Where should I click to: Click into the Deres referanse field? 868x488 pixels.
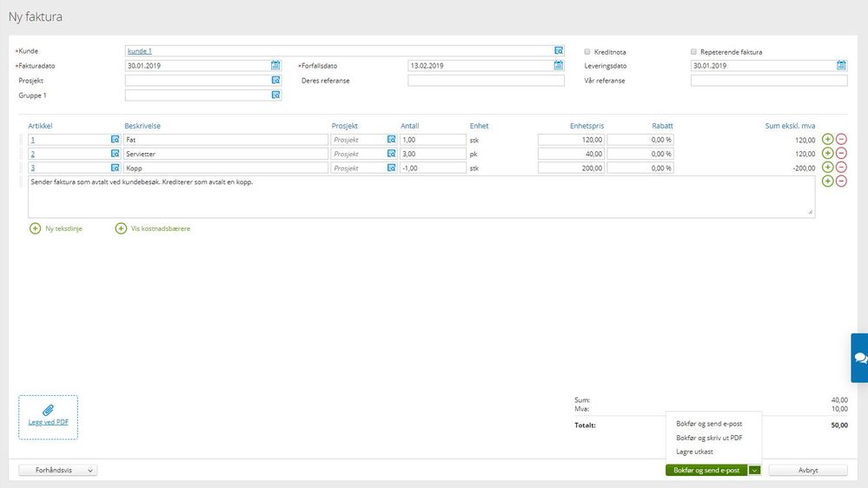point(486,80)
